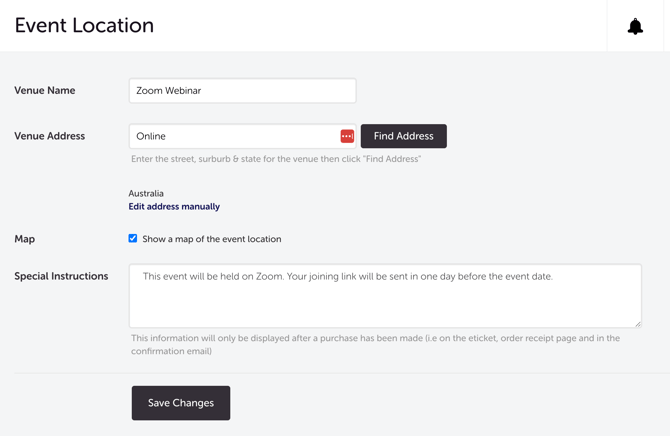Open Edit address manually link
The width and height of the screenshot is (670, 436).
[174, 206]
